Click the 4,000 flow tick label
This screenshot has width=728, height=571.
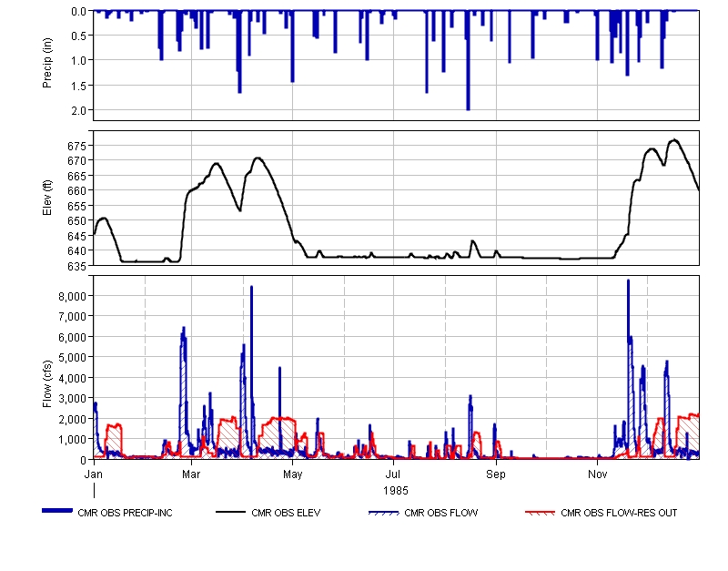(73, 379)
